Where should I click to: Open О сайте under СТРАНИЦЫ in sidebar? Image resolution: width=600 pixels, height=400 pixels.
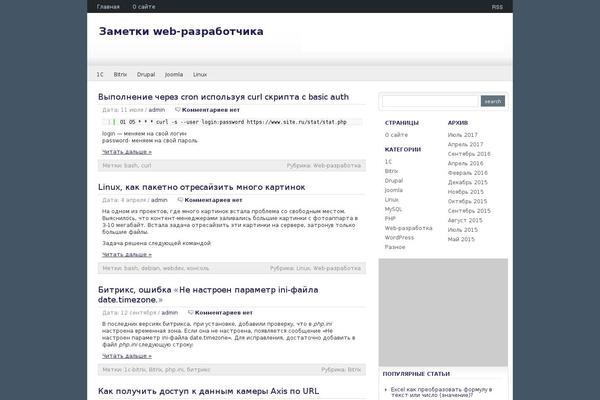point(396,135)
